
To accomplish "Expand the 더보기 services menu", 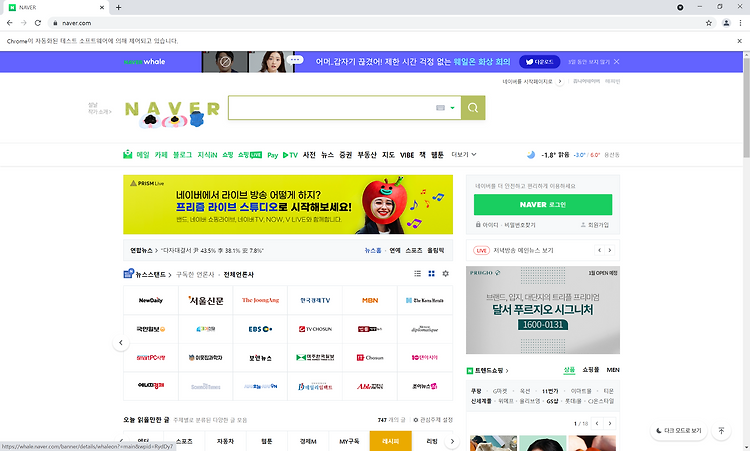I will coord(464,154).
